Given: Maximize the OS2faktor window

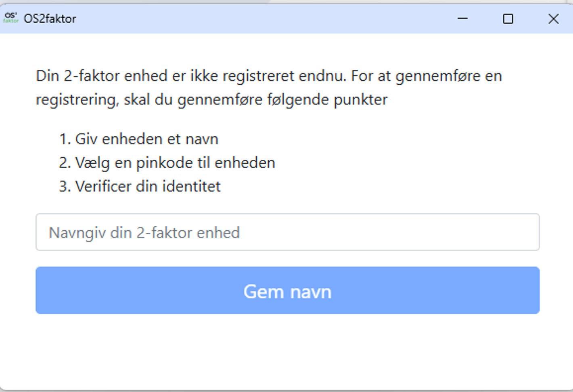Looking at the screenshot, I should 508,19.
